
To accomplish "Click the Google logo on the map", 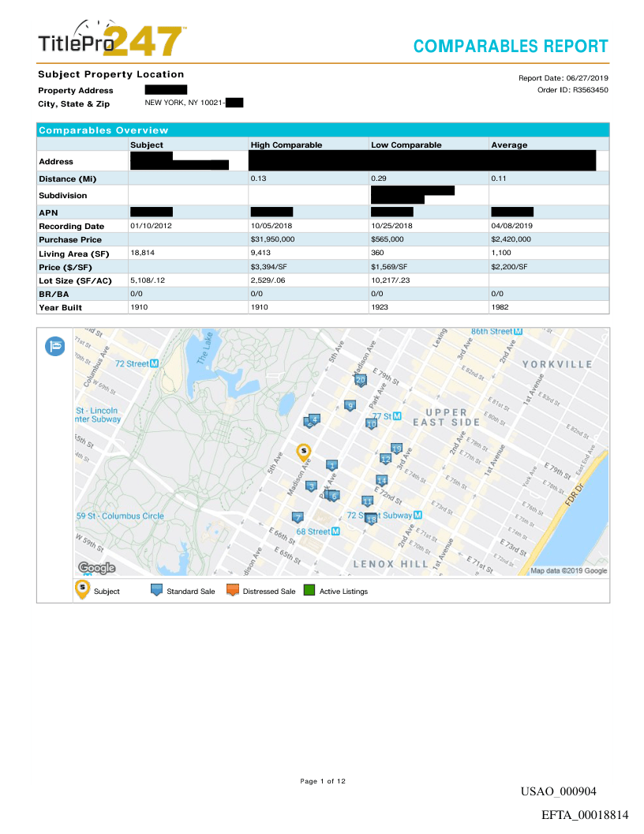I will click(x=97, y=568).
